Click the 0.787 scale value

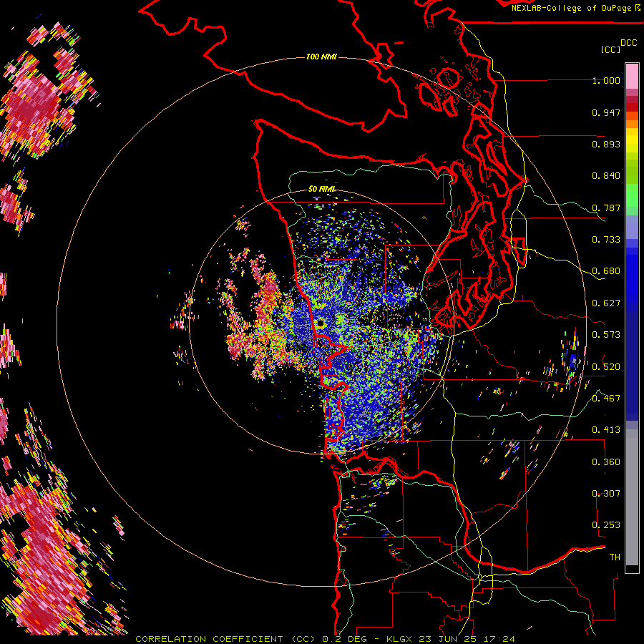point(606,208)
